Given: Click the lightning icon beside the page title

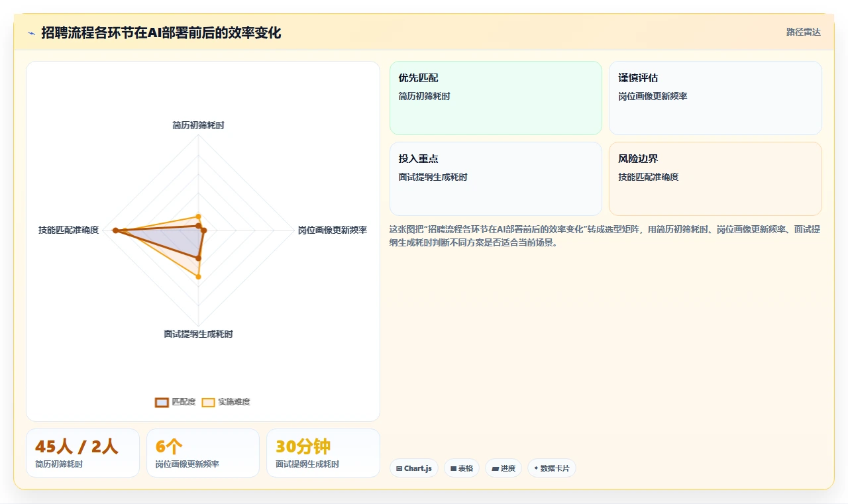Looking at the screenshot, I should coord(31,33).
